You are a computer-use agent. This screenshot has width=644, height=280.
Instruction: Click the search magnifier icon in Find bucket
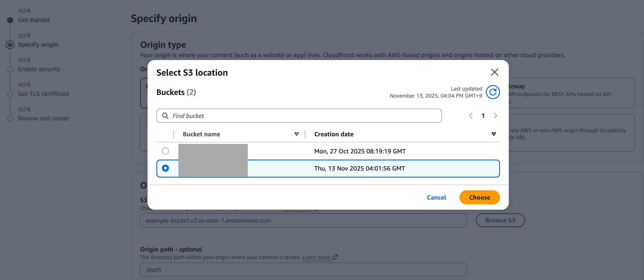pyautogui.click(x=165, y=116)
